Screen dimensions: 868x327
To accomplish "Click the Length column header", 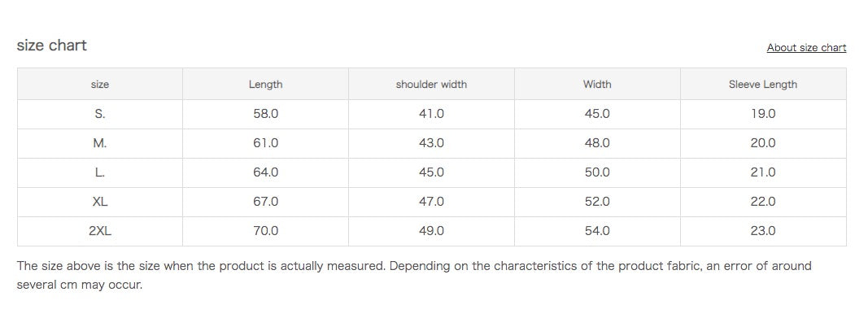I will click(265, 85).
